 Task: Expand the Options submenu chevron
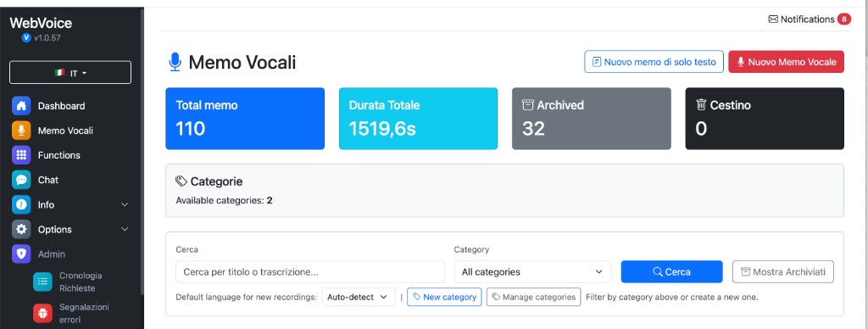pyautogui.click(x=125, y=229)
